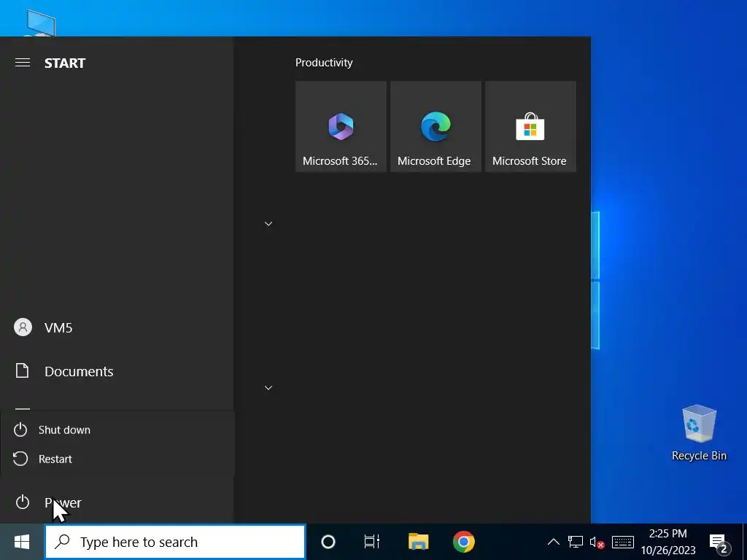Expand the lower tile group chevron
747x560 pixels.
tap(268, 388)
